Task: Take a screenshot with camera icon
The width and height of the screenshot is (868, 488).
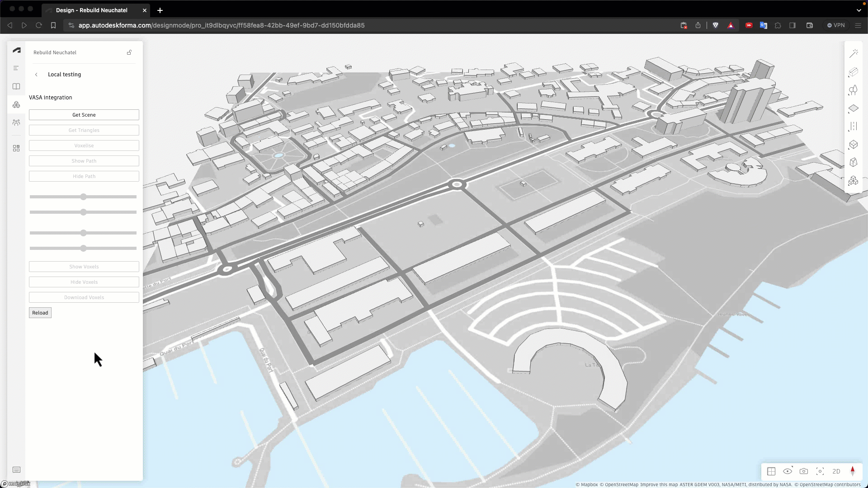Action: tap(804, 471)
